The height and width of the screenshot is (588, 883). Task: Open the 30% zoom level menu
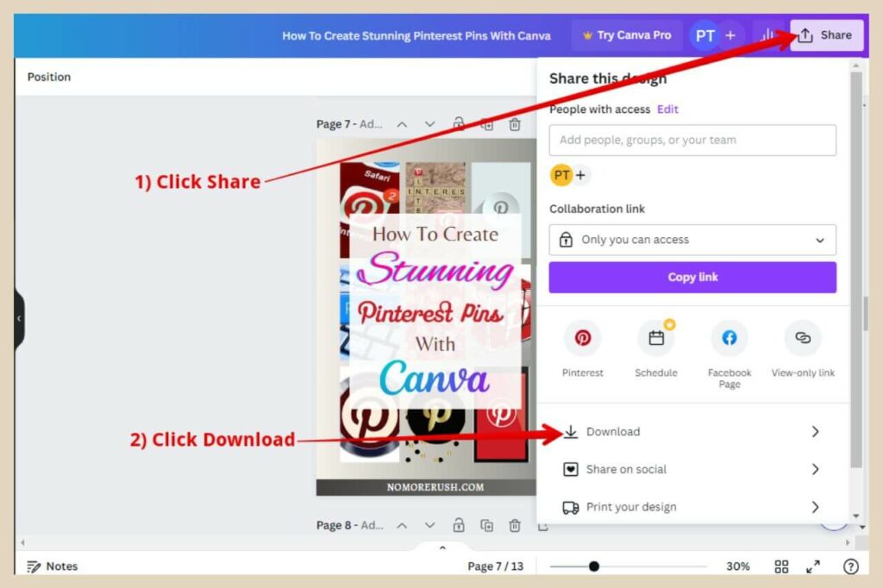pyautogui.click(x=738, y=566)
